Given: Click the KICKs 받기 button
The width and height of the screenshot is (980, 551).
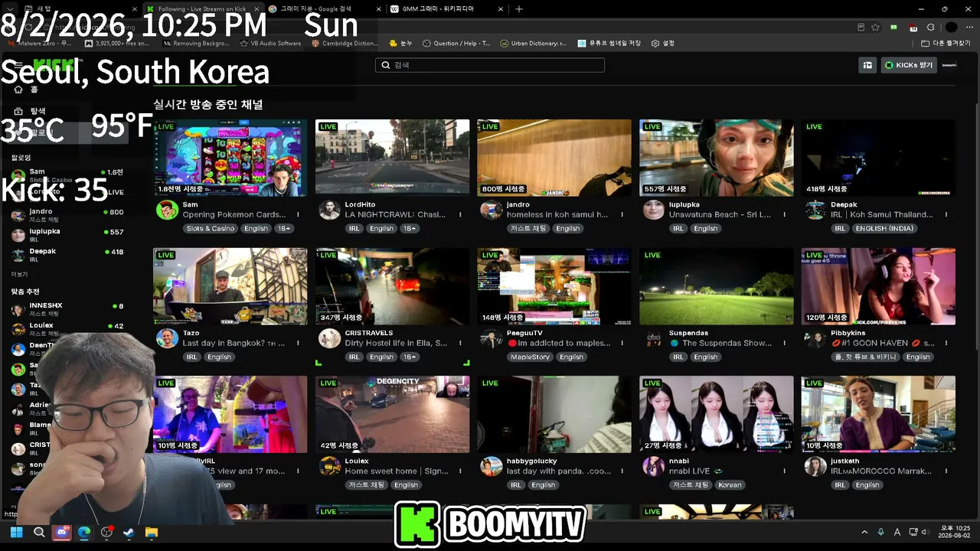Looking at the screenshot, I should tap(909, 65).
